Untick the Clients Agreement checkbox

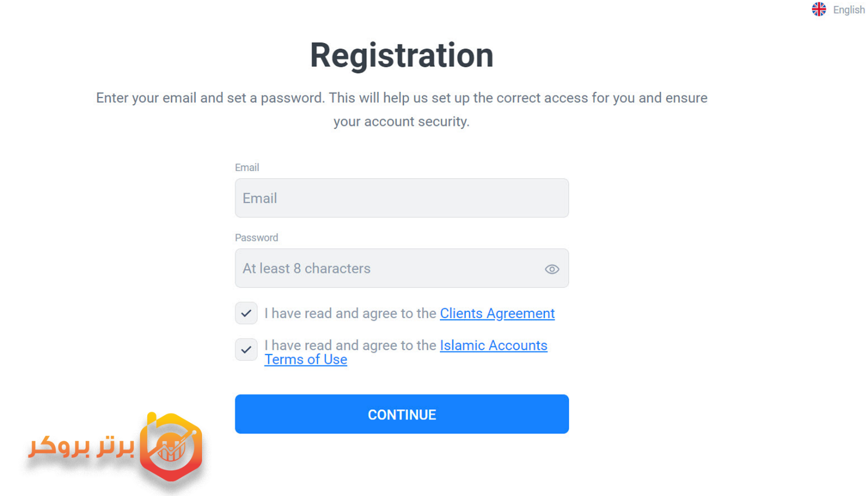tap(246, 313)
